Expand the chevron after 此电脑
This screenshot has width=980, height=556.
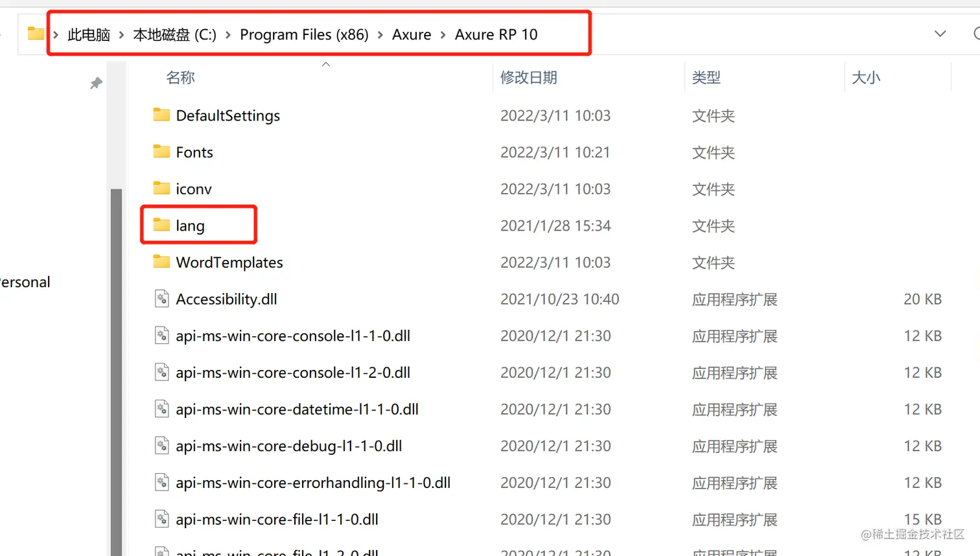(121, 34)
